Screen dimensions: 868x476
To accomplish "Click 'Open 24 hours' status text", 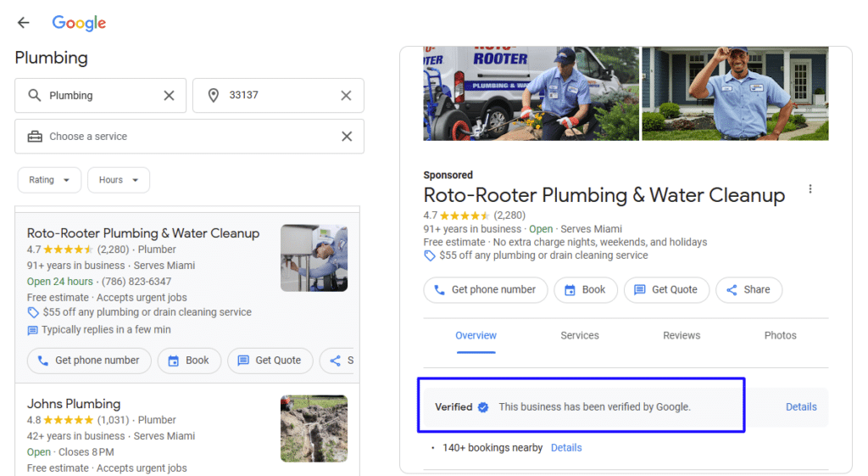I will (x=60, y=282).
